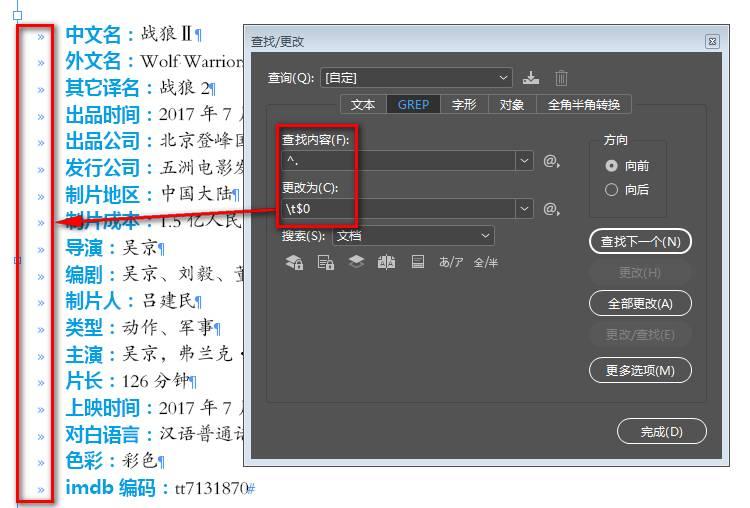Click the 出品时间 label in the document

pyautogui.click(x=102, y=115)
